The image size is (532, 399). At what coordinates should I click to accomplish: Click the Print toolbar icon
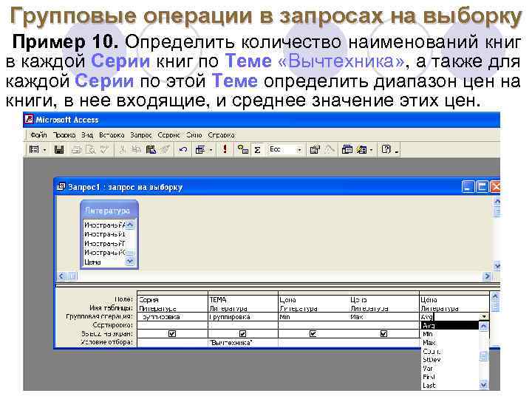point(76,149)
